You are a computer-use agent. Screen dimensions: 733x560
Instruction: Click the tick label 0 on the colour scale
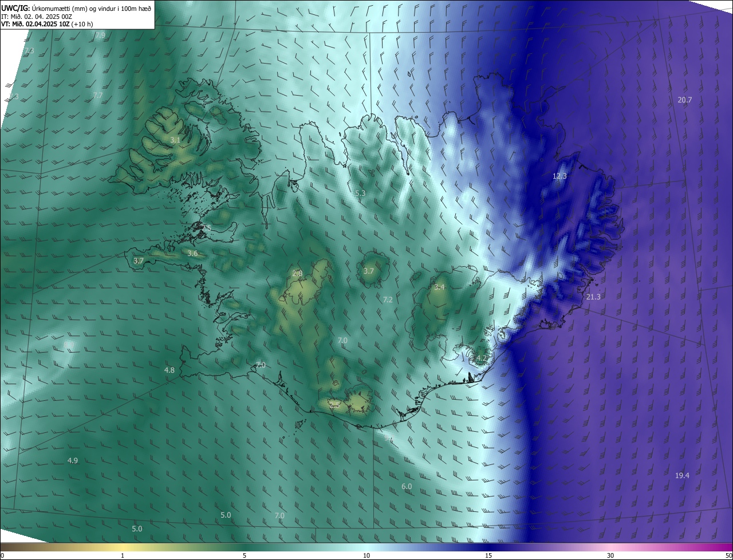(x=2, y=555)
